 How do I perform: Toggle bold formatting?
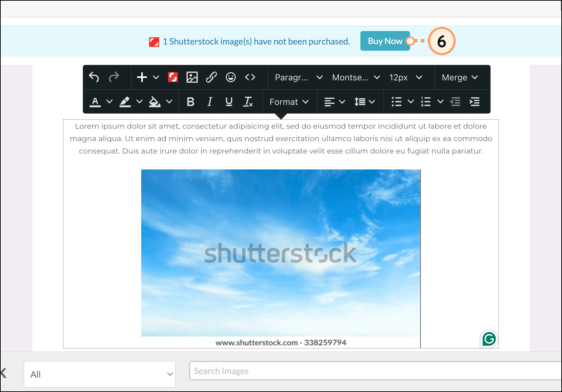click(x=190, y=102)
